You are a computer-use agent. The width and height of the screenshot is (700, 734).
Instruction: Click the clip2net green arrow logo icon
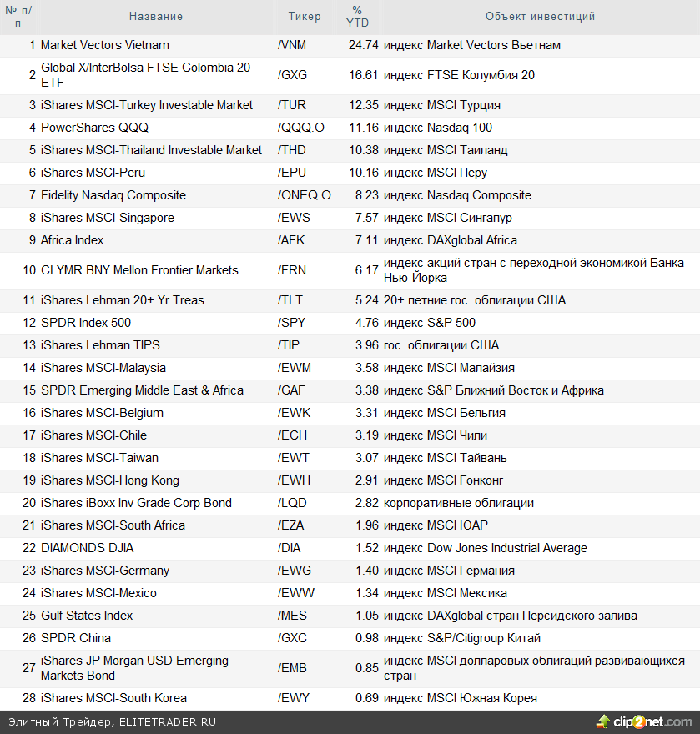click(603, 721)
